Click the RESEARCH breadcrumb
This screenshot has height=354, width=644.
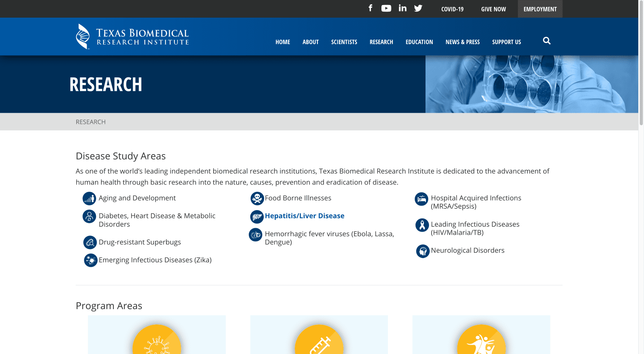pyautogui.click(x=90, y=122)
